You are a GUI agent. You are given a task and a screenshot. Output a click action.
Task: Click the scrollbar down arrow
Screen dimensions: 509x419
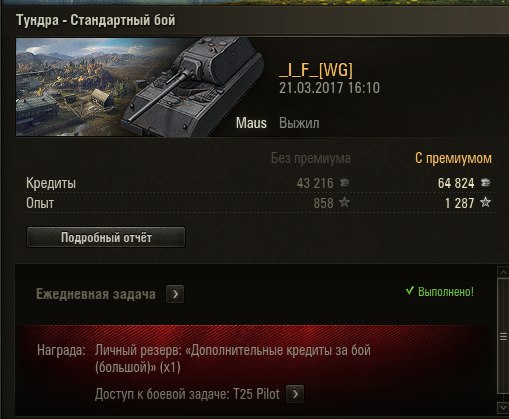coord(503,408)
